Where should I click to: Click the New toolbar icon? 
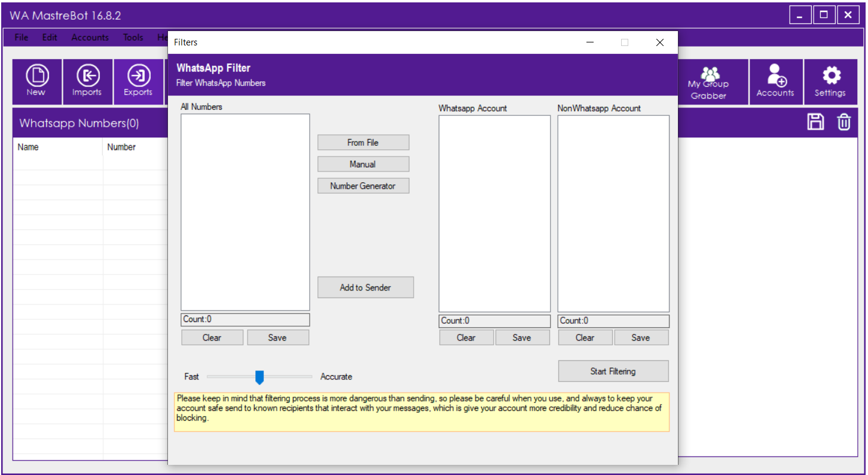tap(36, 82)
